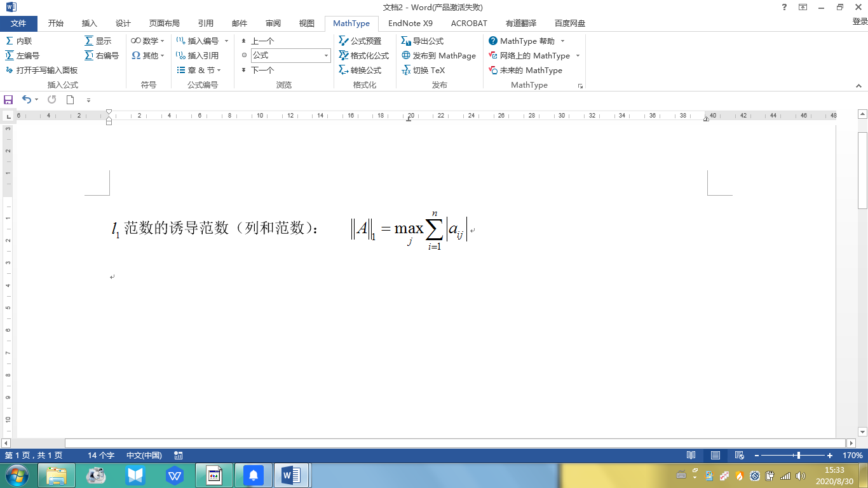Undo the last action
Viewport: 868px width, 488px height.
[27, 100]
